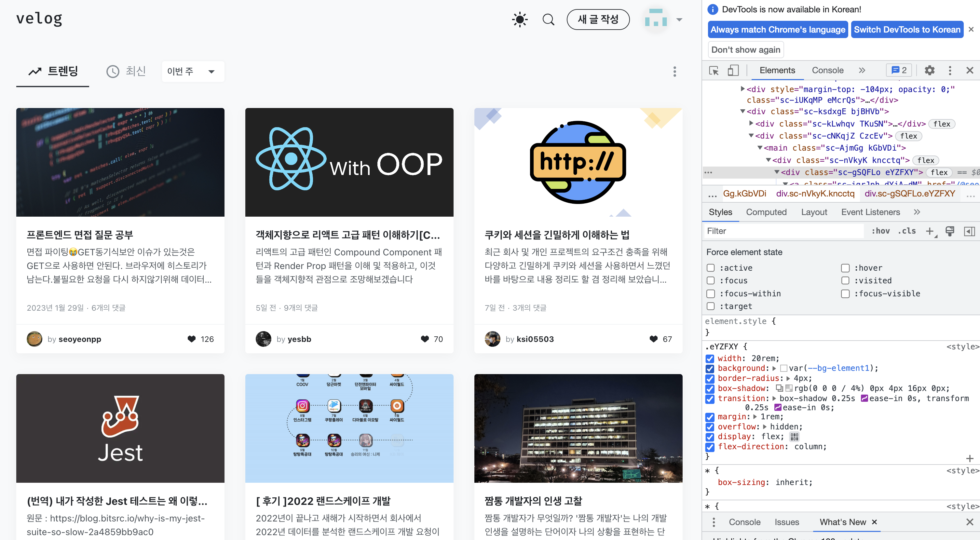Select the DevTools inspect element icon
The image size is (980, 540).
click(x=714, y=70)
